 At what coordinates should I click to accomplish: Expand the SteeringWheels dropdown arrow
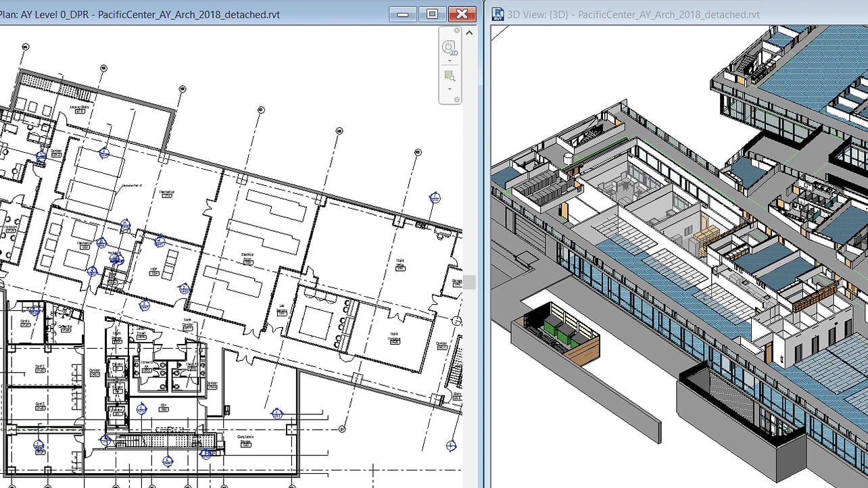(x=450, y=61)
